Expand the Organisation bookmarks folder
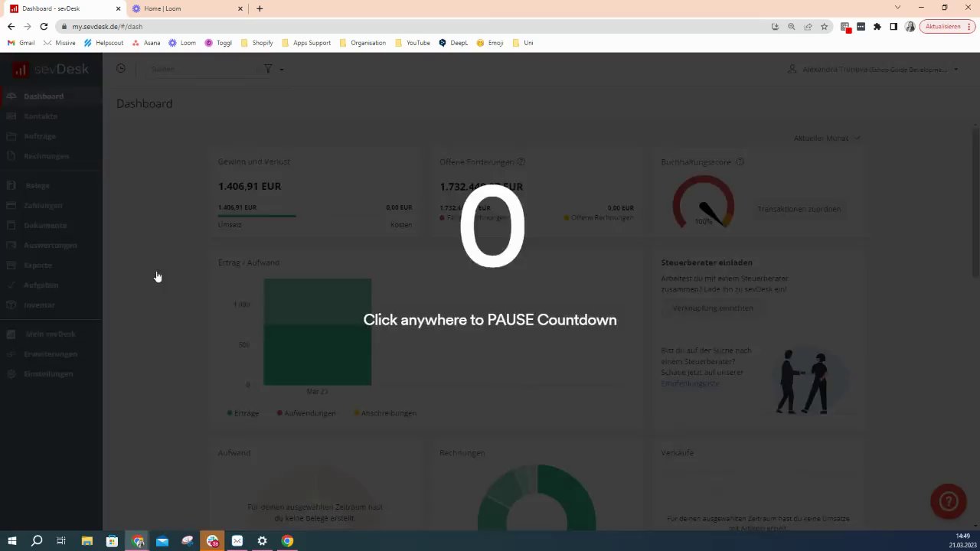This screenshot has height=551, width=980. (362, 43)
